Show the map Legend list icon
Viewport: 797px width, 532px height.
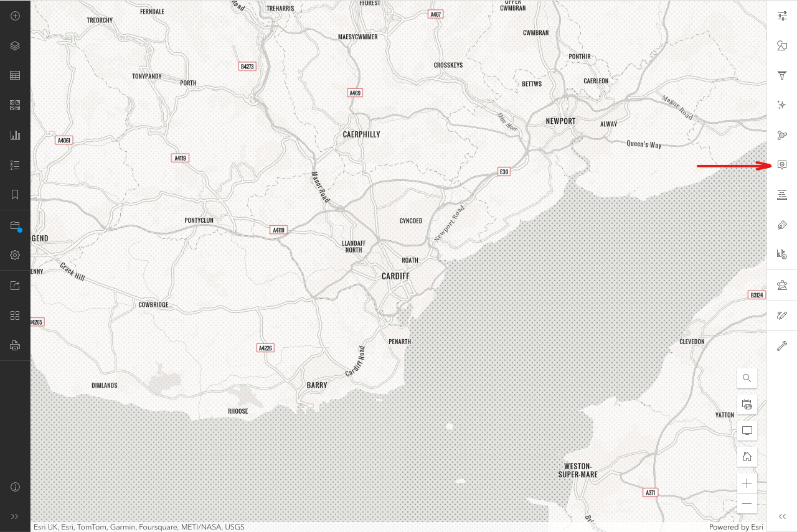coord(15,165)
